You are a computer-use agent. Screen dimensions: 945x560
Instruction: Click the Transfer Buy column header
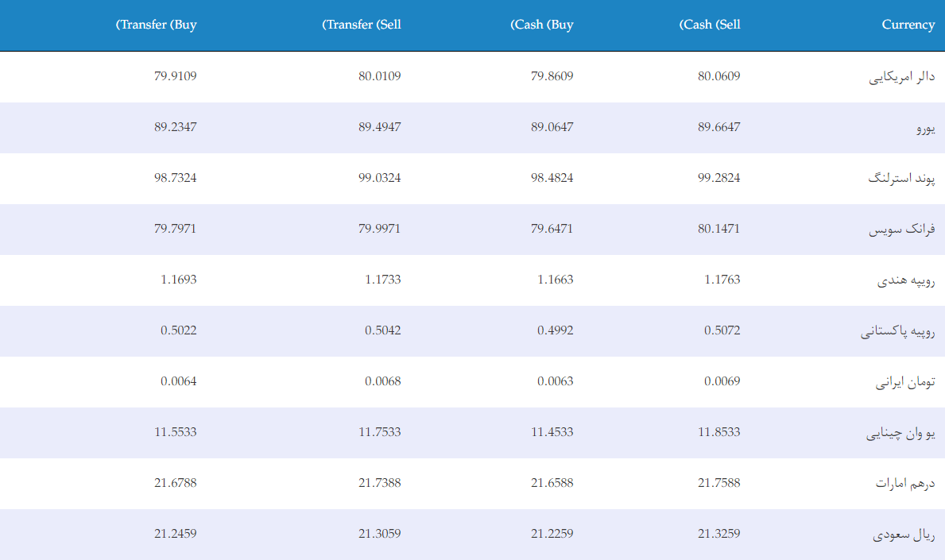156,25
